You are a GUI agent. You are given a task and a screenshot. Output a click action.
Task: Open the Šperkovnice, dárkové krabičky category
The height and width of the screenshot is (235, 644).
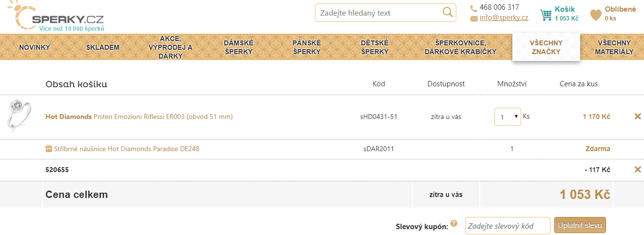click(460, 47)
